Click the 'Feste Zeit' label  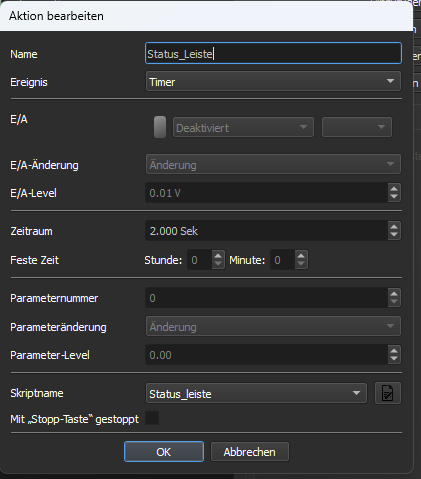[35, 260]
